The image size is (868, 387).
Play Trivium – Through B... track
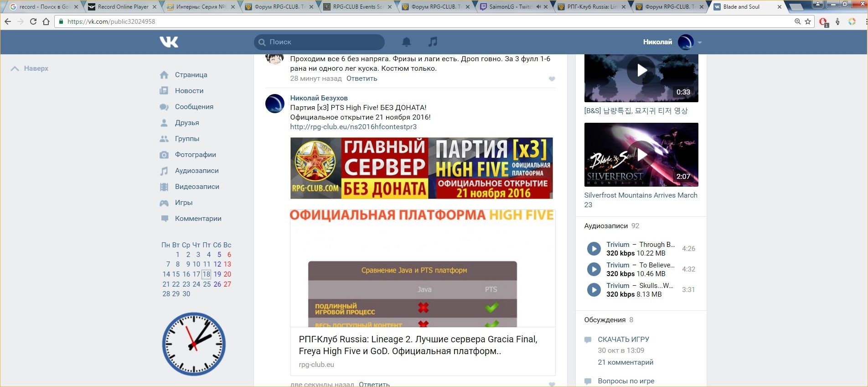[594, 249]
